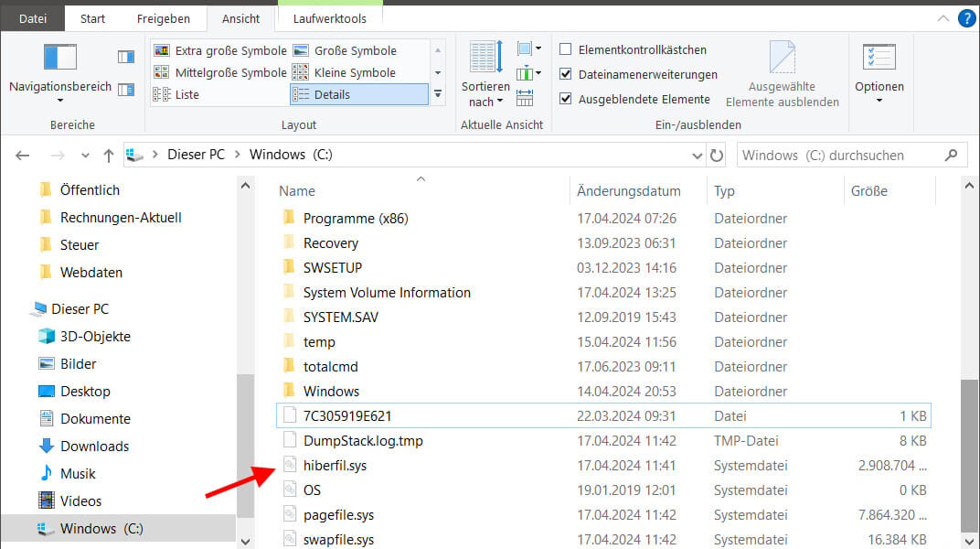Click Windows (C:) breadcrumb in address bar
The image size is (980, 549).
291,155
